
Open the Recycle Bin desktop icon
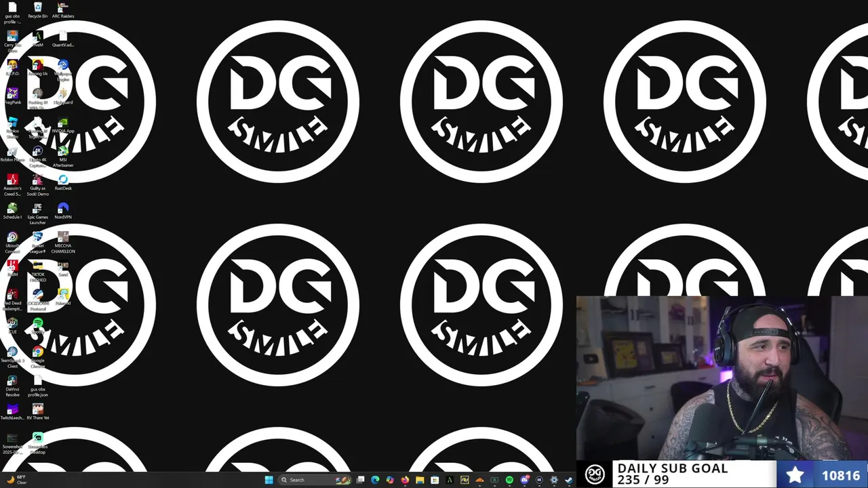[x=38, y=10]
